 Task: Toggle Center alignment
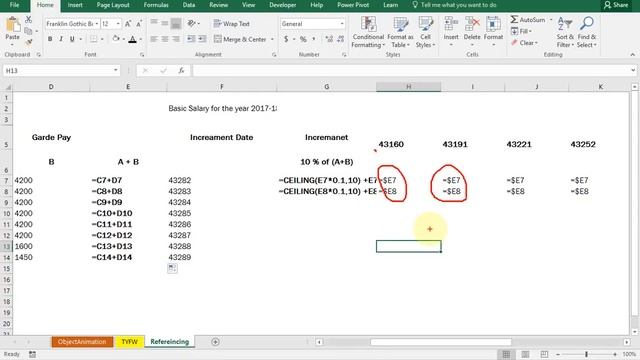point(165,39)
